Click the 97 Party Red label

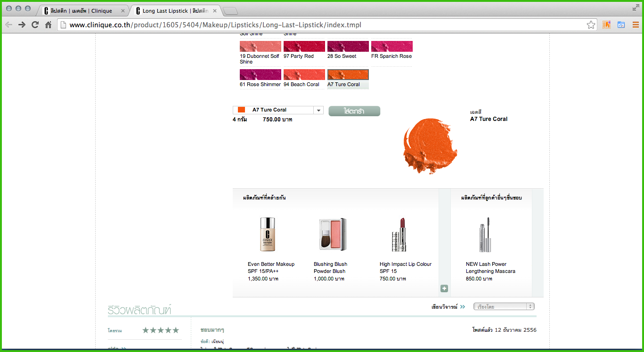299,56
